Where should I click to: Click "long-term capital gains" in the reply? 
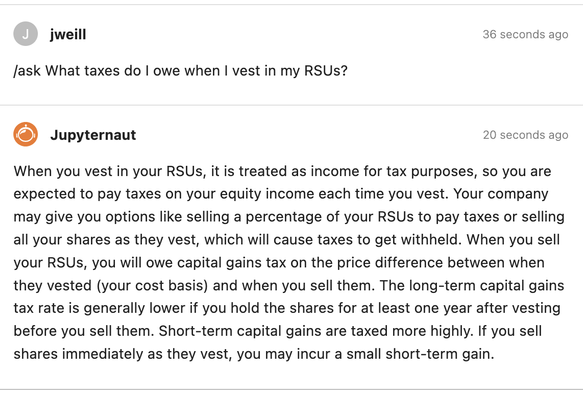(x=486, y=286)
